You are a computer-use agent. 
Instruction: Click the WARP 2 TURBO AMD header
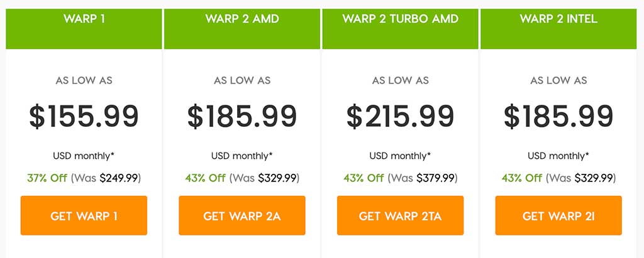click(400, 19)
